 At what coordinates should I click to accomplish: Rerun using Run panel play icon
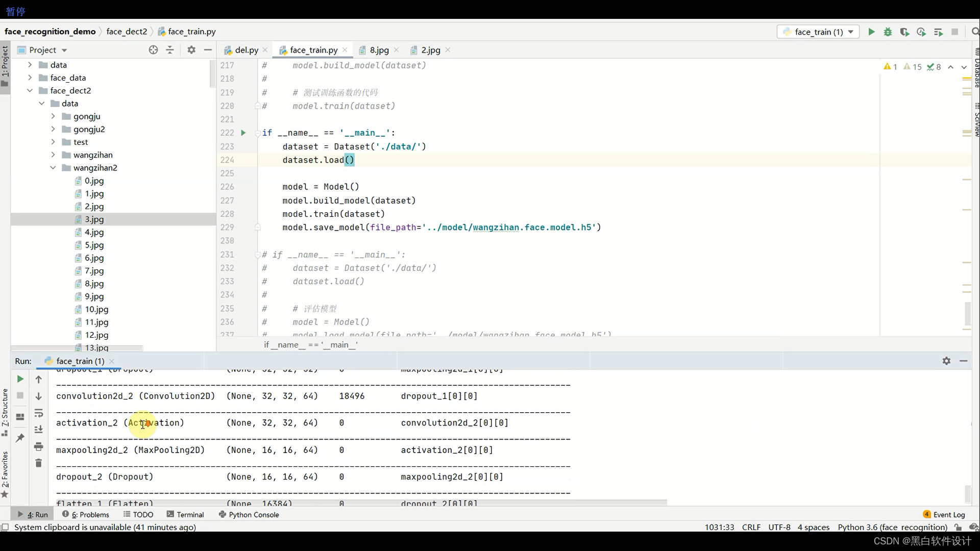pos(20,379)
